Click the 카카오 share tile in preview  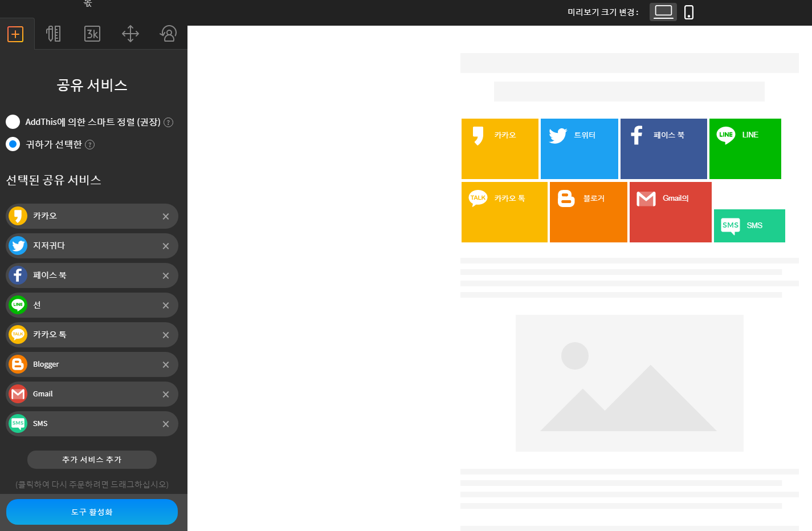tap(500, 149)
